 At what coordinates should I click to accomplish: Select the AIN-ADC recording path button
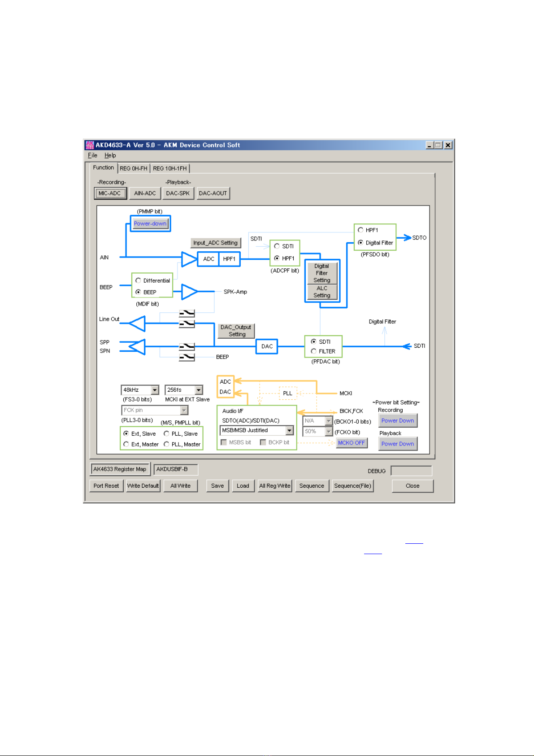(145, 193)
